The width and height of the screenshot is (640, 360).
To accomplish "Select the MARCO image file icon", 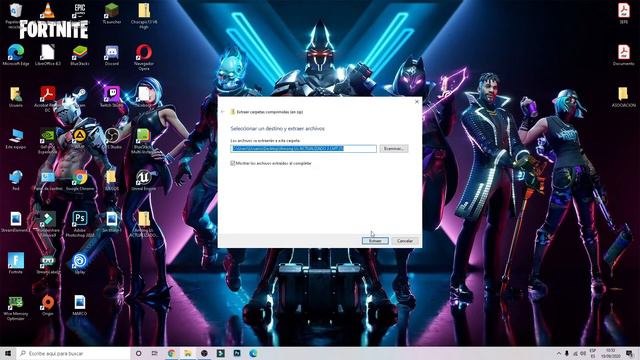I will pos(80,305).
